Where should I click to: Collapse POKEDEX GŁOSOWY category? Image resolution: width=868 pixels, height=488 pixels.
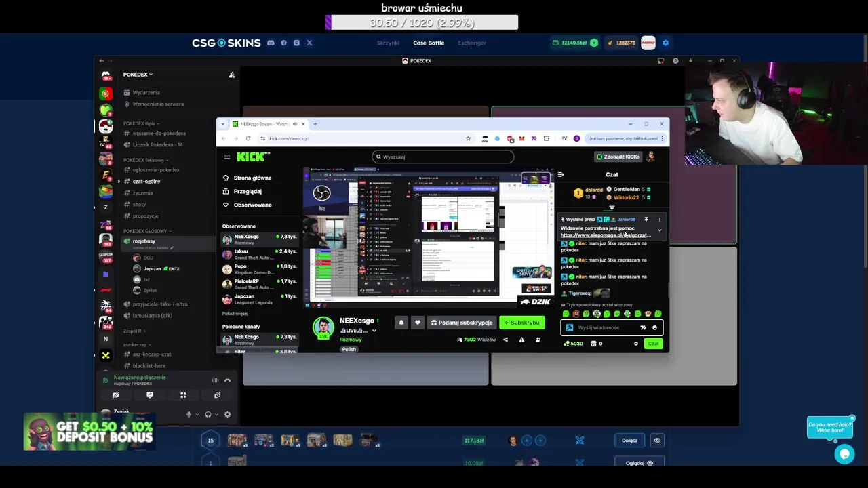tap(146, 231)
